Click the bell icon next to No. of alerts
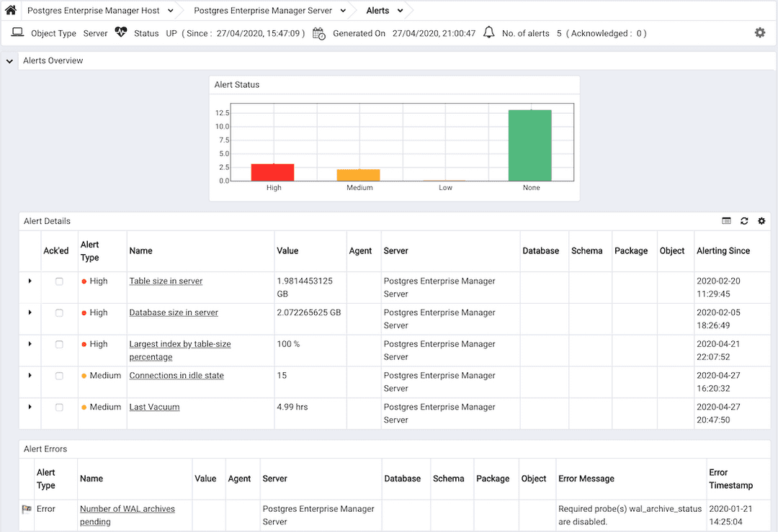Image resolution: width=778 pixels, height=532 pixels. [489, 32]
